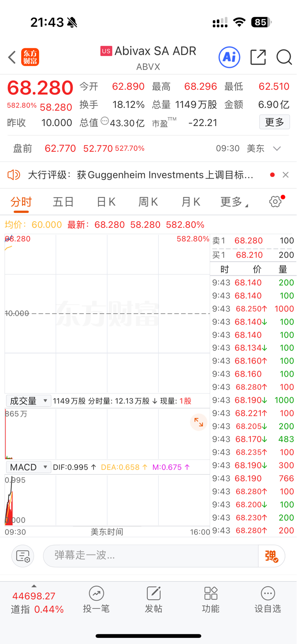Screen dimensions: 297x644
Task: Expand the 道指 index bar arrow
Action: pyautogui.click(x=34, y=586)
